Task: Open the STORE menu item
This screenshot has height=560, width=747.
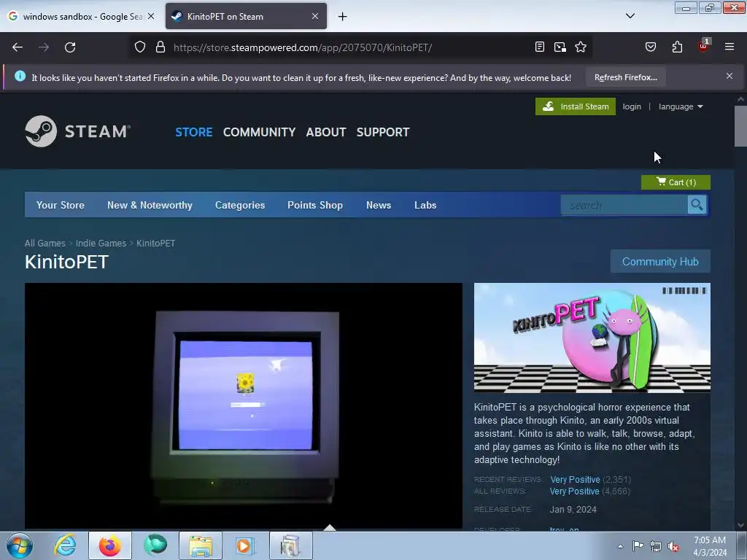Action: coord(194,132)
